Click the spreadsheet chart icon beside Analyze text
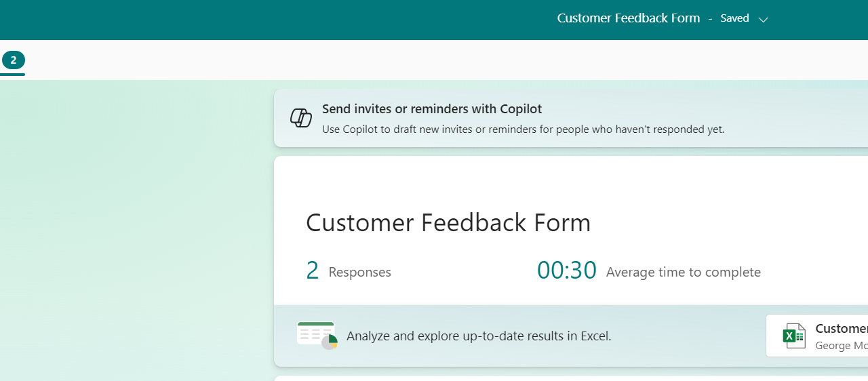Viewport: 868px width, 381px height. coord(316,335)
